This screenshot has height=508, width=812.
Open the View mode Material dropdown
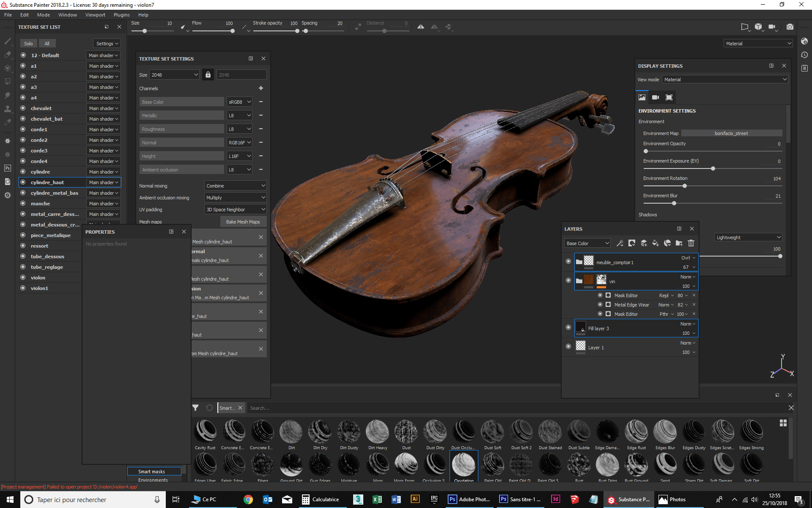(725, 79)
